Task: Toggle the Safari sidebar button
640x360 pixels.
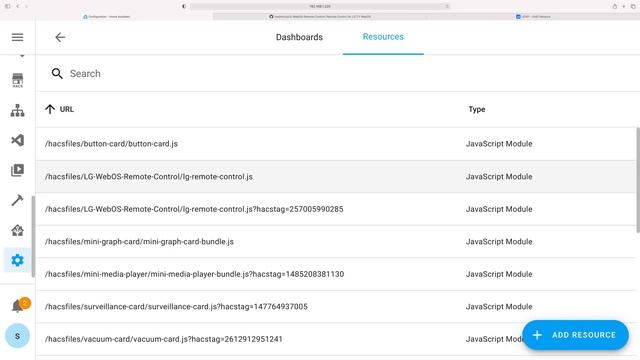Action: tap(7, 6)
